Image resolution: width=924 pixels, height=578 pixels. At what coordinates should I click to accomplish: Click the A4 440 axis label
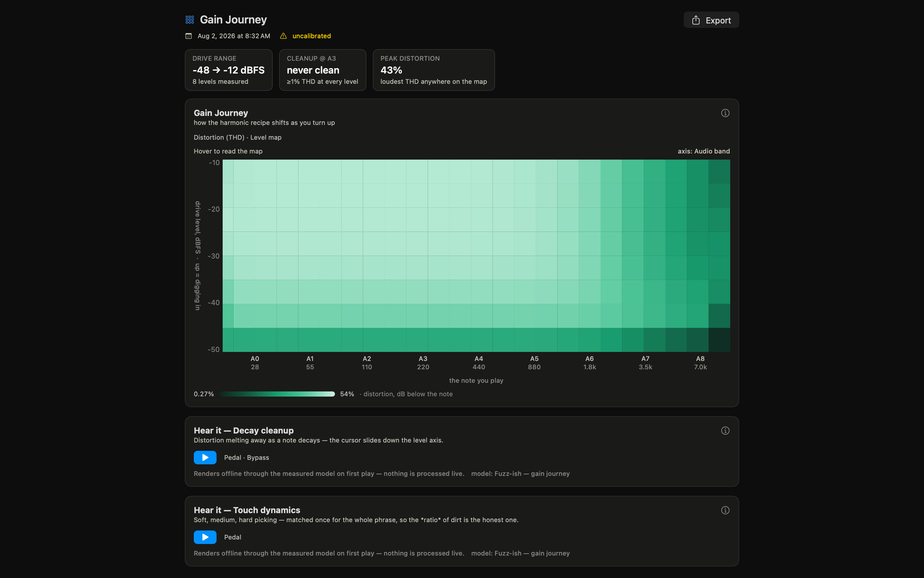point(479,363)
